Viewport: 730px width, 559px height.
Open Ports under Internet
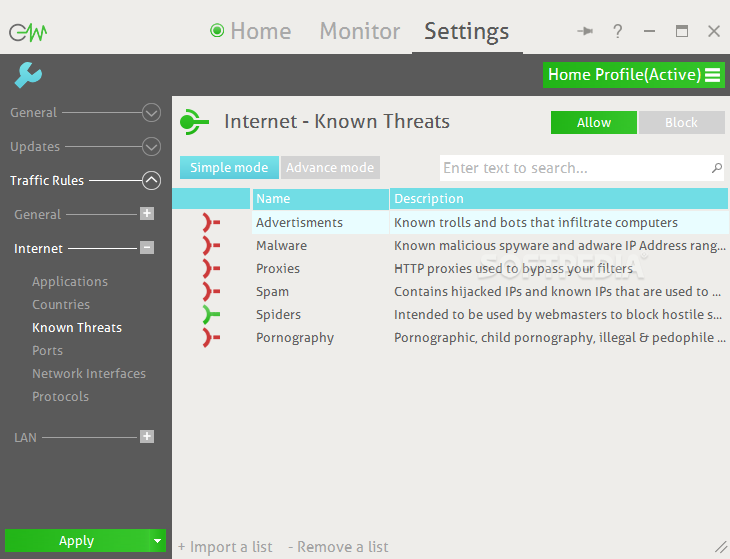(47, 350)
